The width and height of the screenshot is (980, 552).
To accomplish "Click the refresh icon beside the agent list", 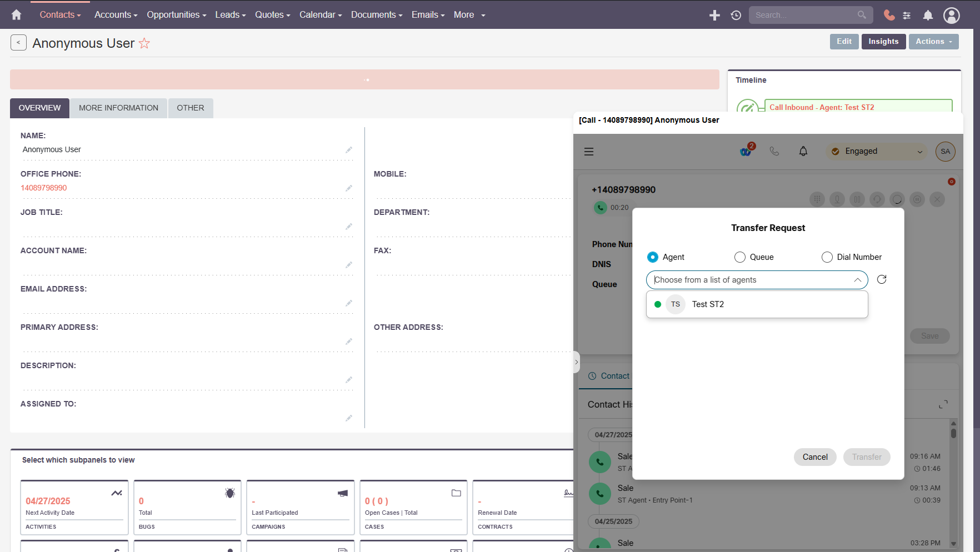I will pos(882,279).
